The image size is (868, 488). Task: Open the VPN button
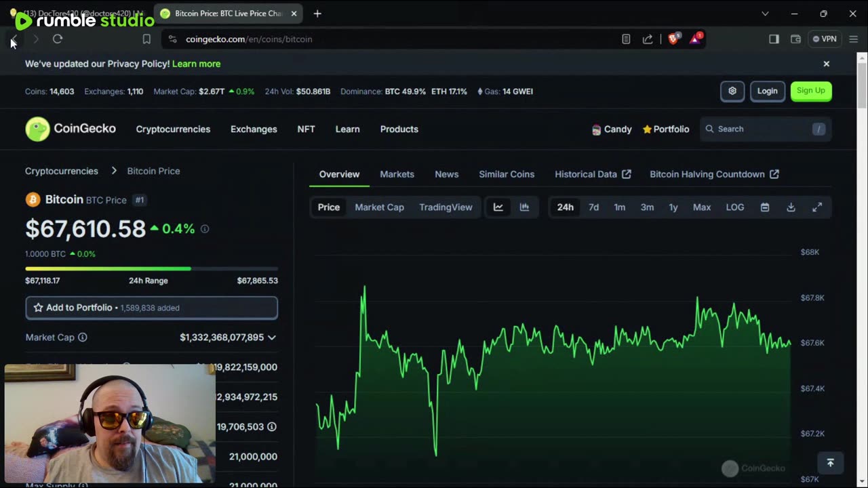pyautogui.click(x=825, y=39)
